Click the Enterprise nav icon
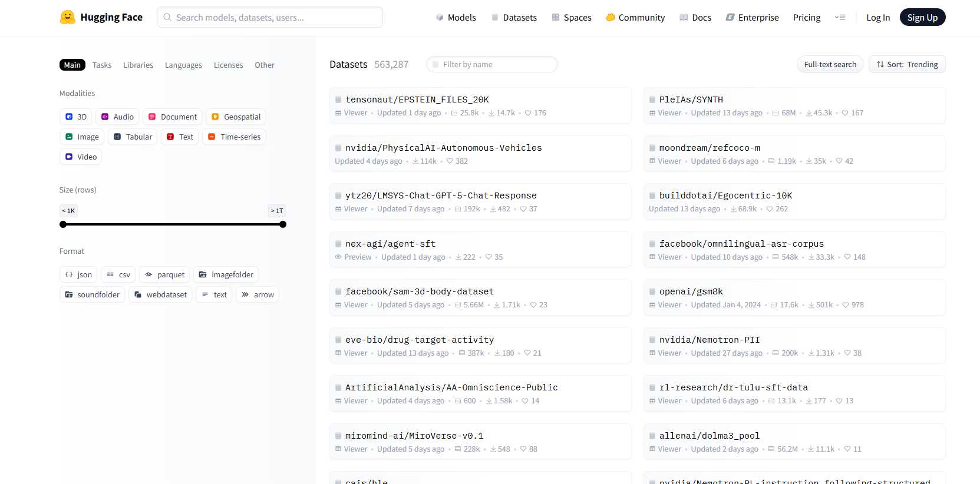This screenshot has width=980, height=484. (730, 17)
